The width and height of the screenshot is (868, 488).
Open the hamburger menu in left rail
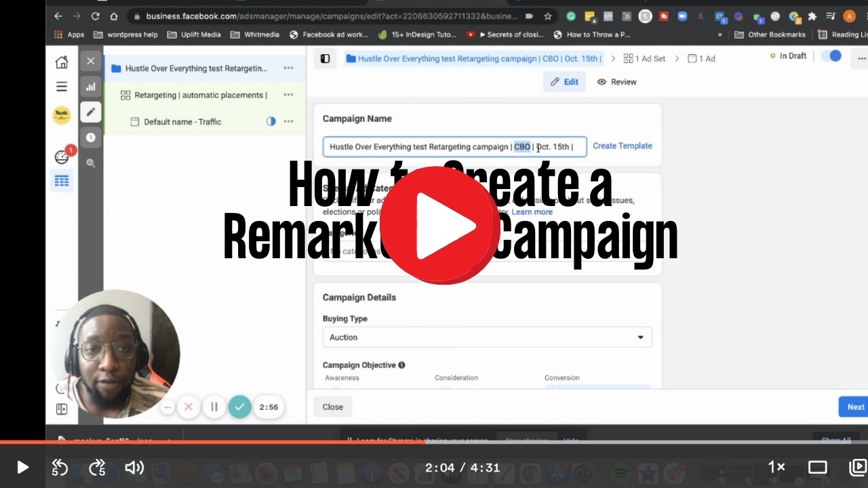(x=62, y=87)
